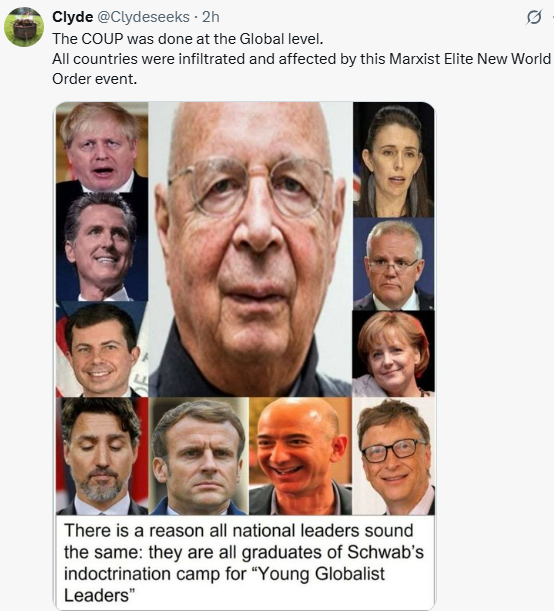Select the woman with the reddish bob haircut
Image resolution: width=554 pixels, height=611 pixels.
pyautogui.click(x=393, y=354)
